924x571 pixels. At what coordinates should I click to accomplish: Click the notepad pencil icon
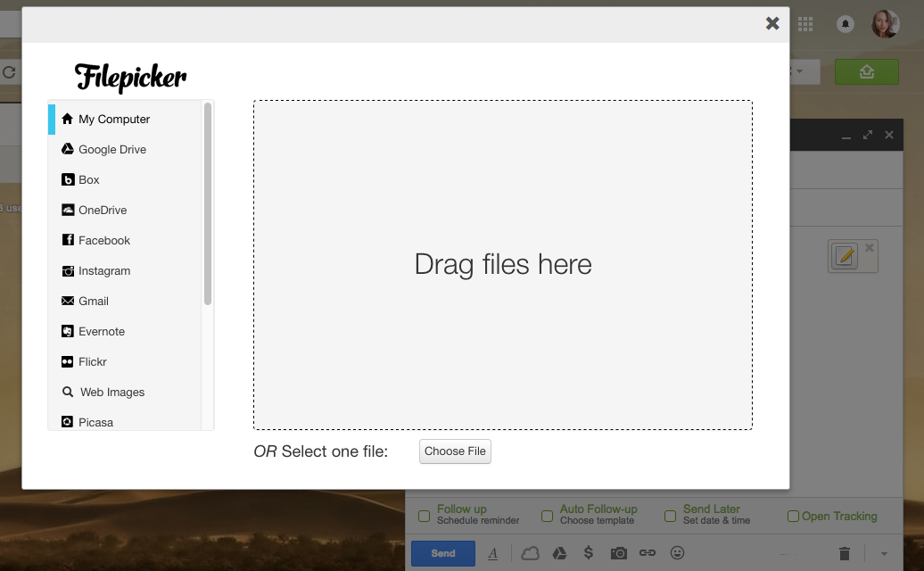(x=845, y=256)
